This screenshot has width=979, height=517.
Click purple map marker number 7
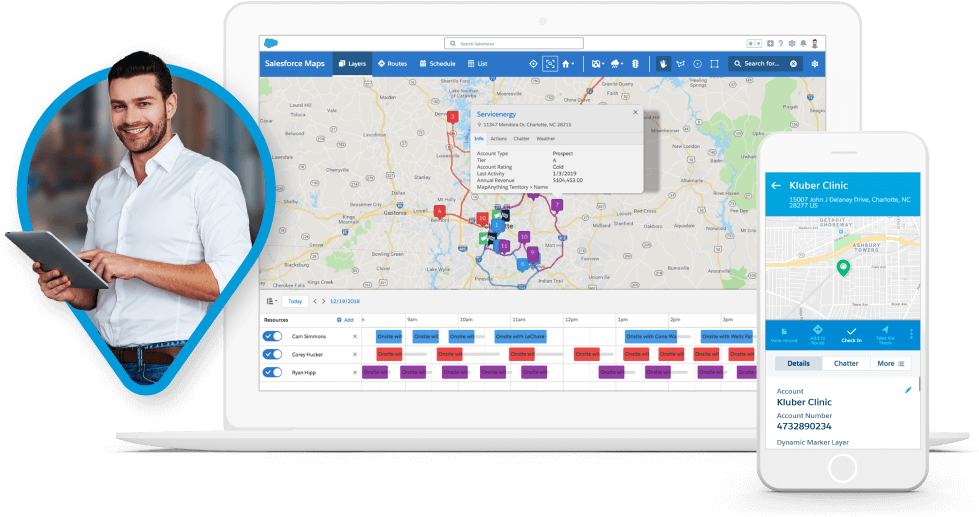[x=556, y=205]
